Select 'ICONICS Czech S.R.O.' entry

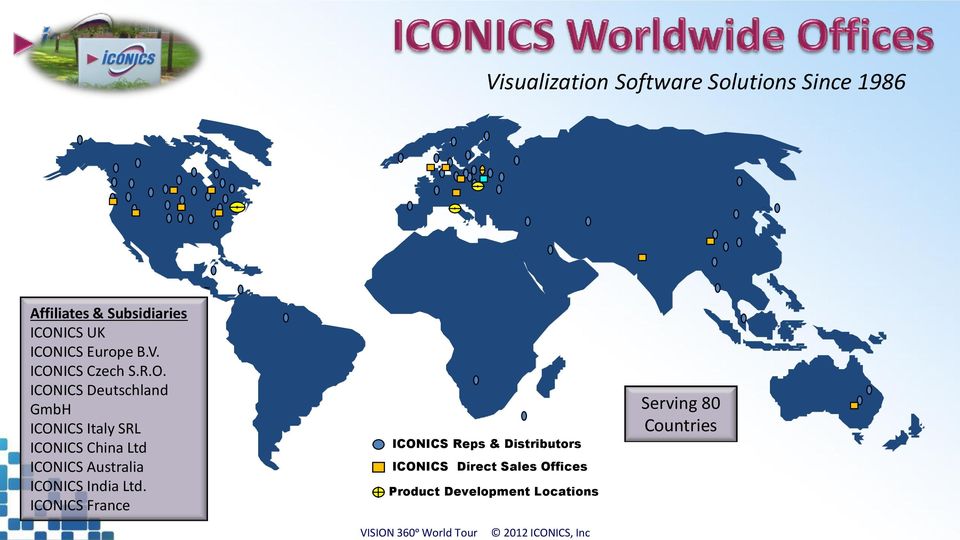click(x=98, y=371)
